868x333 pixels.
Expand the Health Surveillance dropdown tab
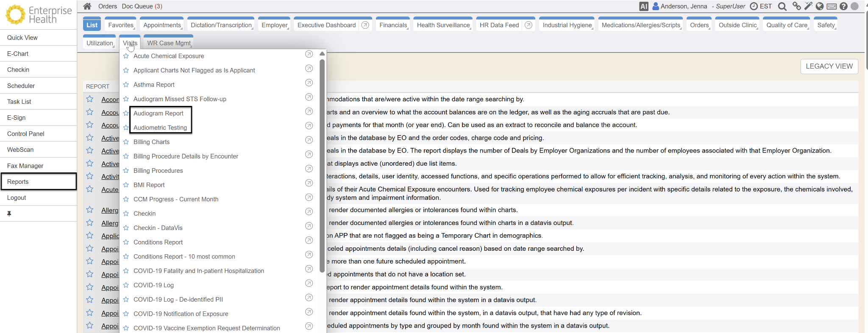click(x=443, y=25)
